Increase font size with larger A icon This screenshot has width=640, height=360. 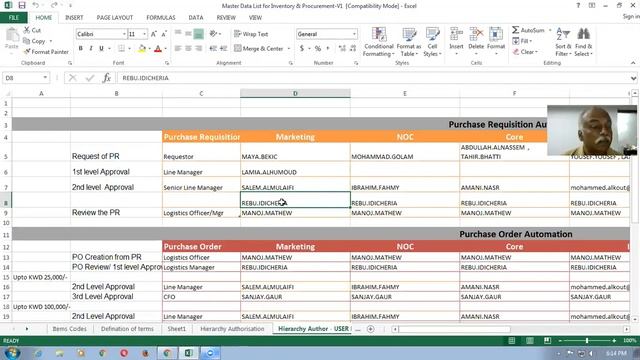click(154, 34)
